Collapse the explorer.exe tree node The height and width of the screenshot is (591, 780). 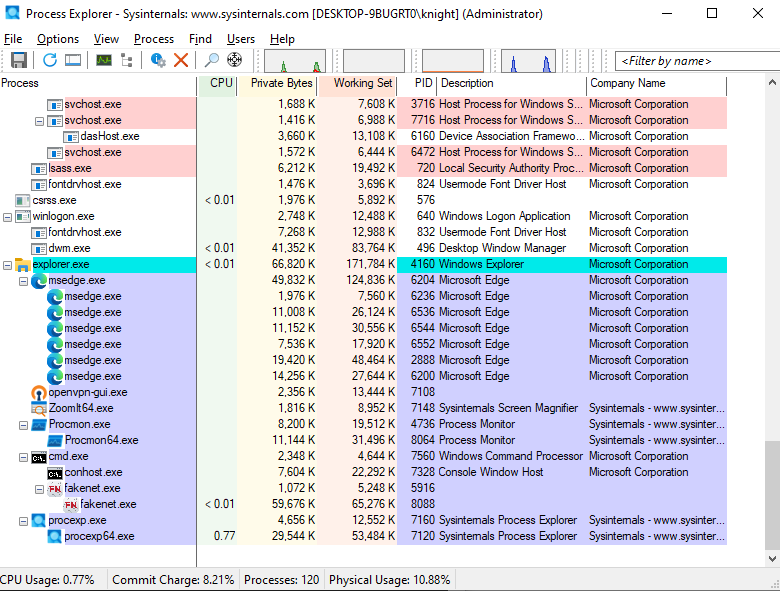coord(7,265)
